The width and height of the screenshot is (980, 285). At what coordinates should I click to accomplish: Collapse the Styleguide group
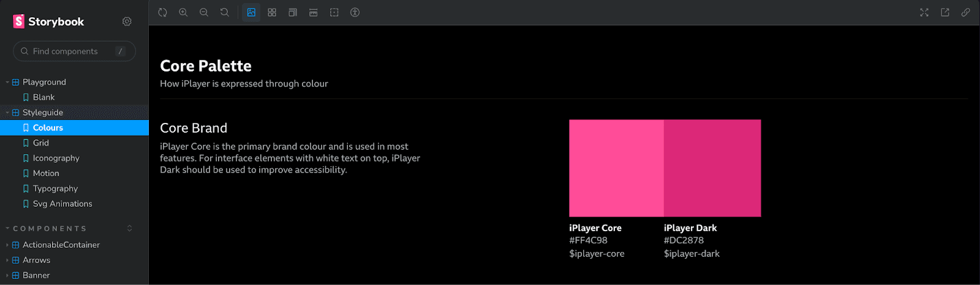pos(74,113)
